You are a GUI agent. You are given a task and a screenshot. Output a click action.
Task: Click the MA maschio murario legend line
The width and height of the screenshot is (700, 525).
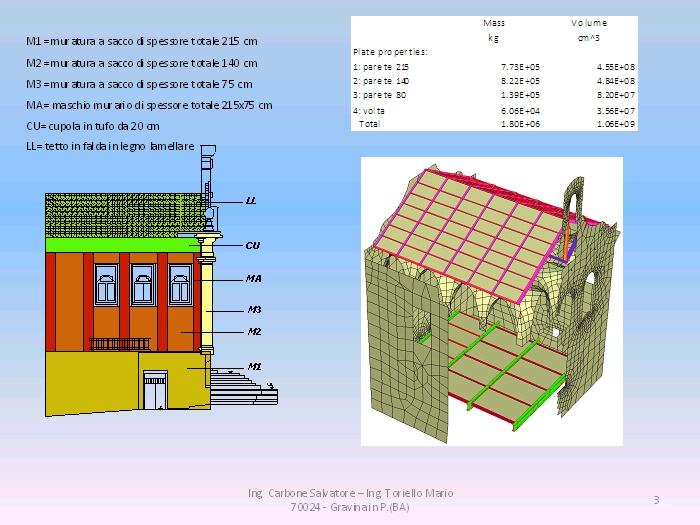[x=149, y=105]
